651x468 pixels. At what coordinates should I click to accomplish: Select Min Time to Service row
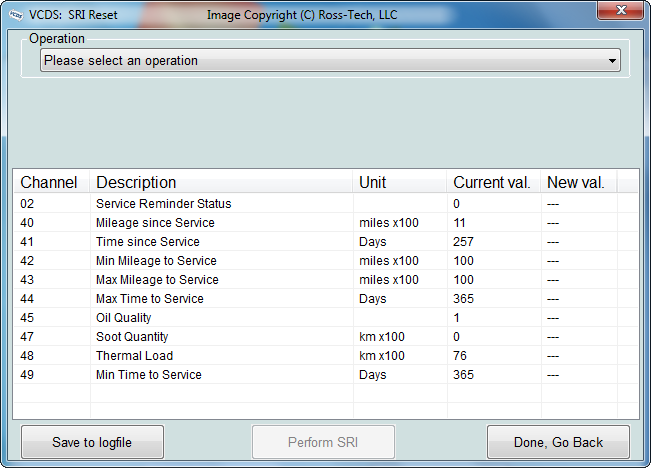coord(148,375)
